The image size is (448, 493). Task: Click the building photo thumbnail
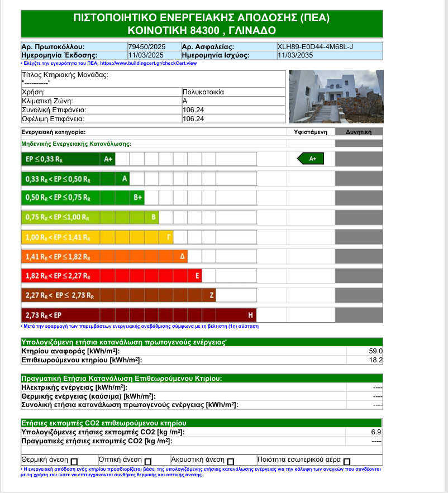336,97
